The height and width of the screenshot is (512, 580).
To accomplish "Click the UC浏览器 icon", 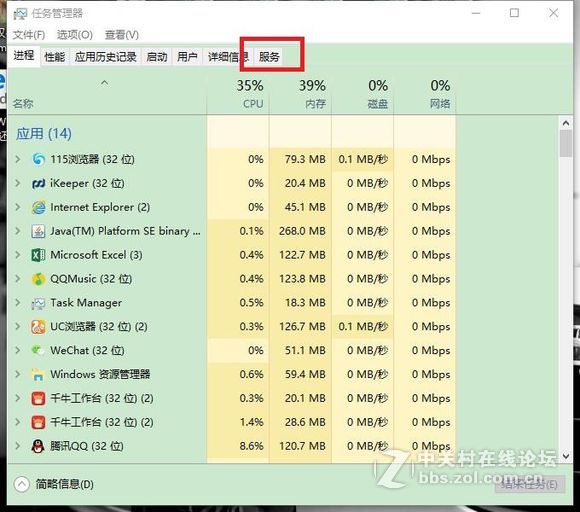I will [x=38, y=327].
